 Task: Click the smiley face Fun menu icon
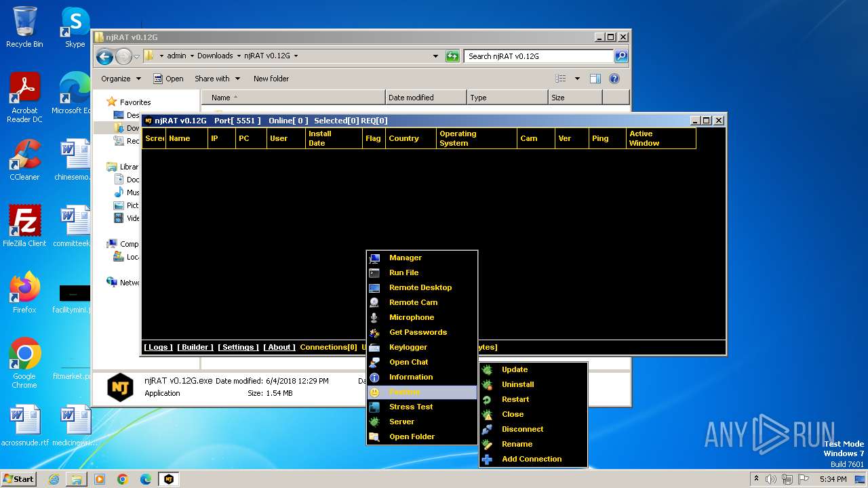point(374,392)
